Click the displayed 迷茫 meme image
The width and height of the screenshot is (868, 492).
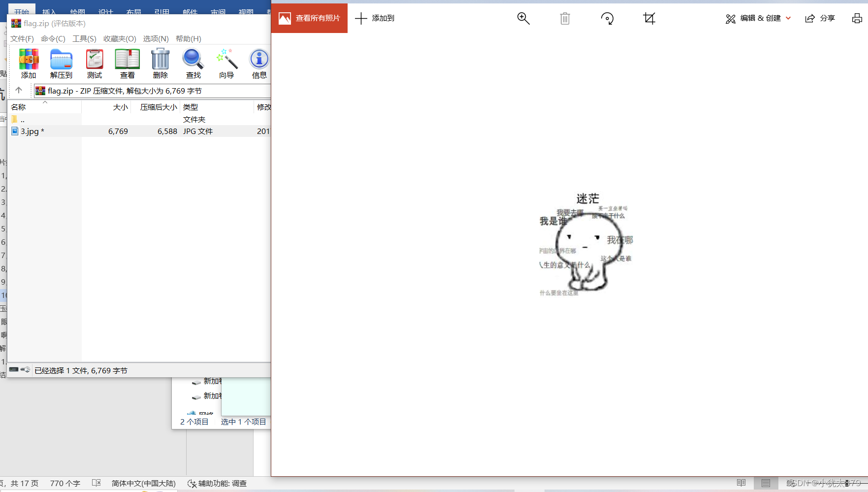click(586, 244)
